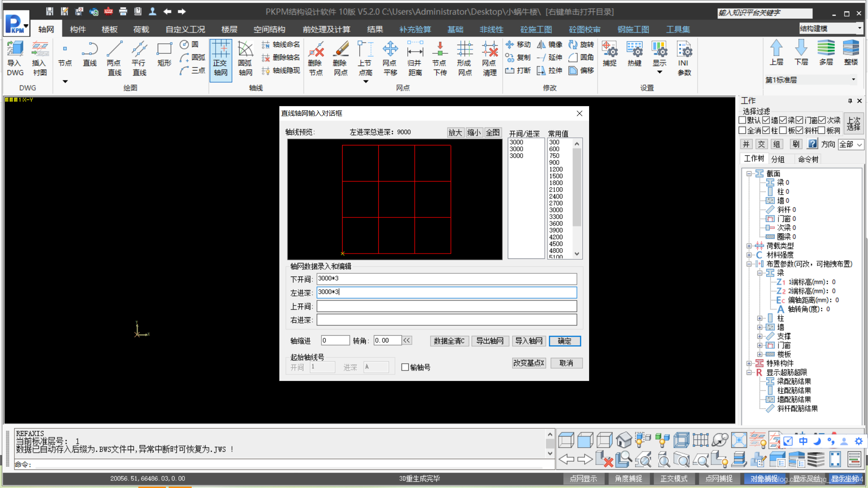Viewport: 868px width, 488px height.
Task: Toggle the 板洞 filter checkbox
Action: [x=821, y=131]
